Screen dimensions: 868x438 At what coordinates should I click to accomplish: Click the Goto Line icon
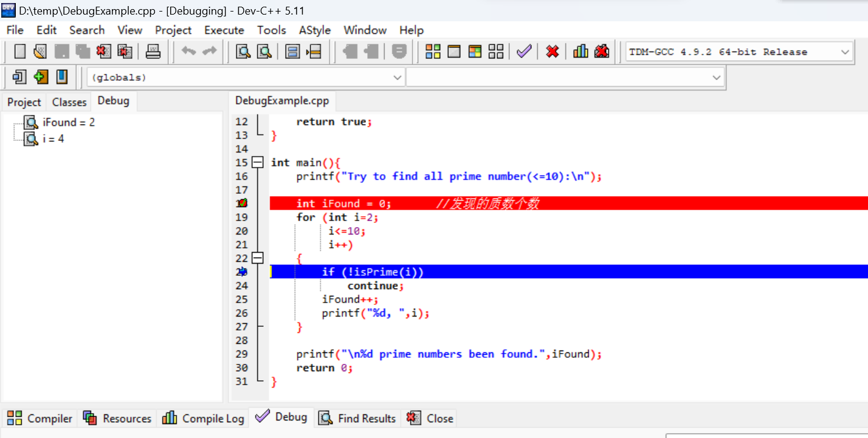[314, 52]
